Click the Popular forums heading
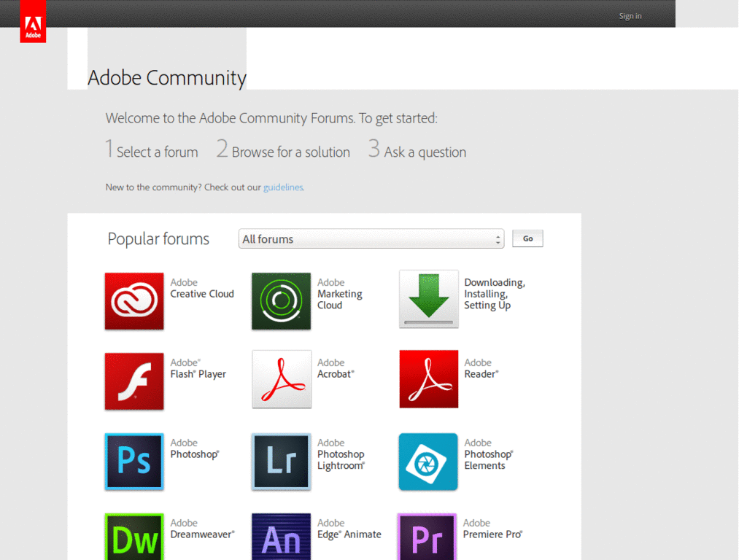 pyautogui.click(x=158, y=238)
